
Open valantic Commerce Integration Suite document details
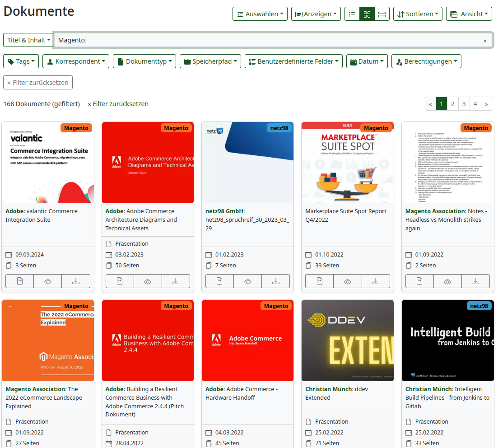tap(20, 281)
